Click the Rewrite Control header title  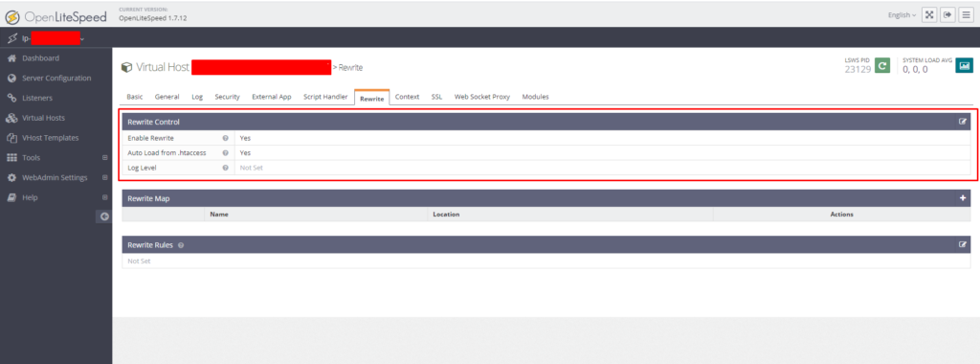click(x=154, y=122)
